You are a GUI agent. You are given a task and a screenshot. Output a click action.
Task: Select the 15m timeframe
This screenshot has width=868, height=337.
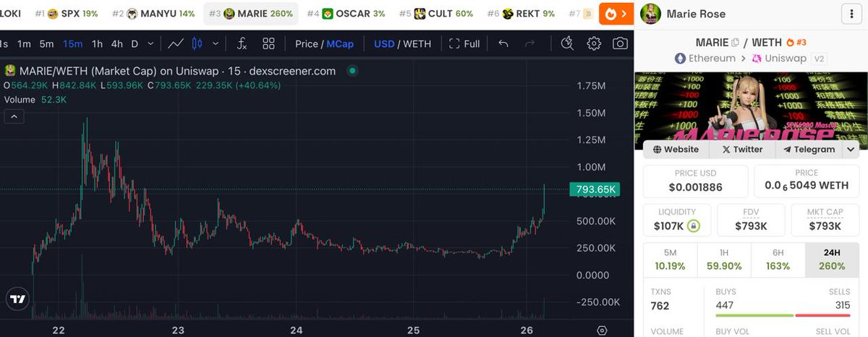coord(72,43)
